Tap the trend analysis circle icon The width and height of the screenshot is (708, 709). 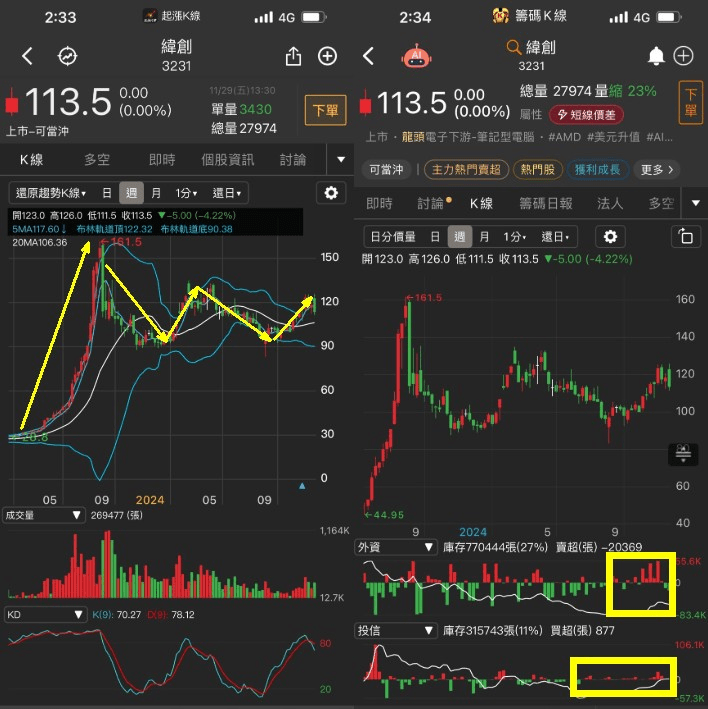67,57
